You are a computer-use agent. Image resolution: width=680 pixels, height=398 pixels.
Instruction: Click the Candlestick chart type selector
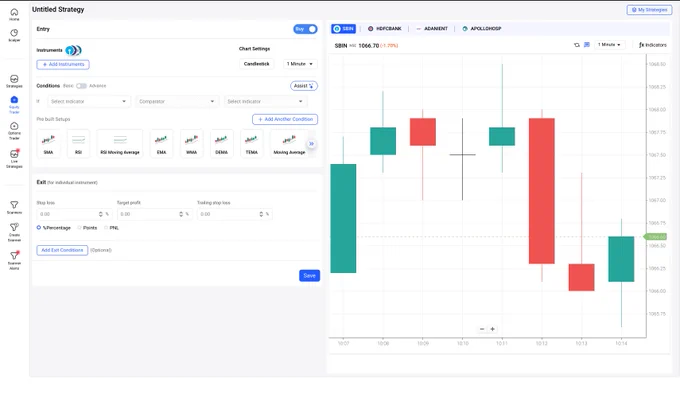(256, 64)
